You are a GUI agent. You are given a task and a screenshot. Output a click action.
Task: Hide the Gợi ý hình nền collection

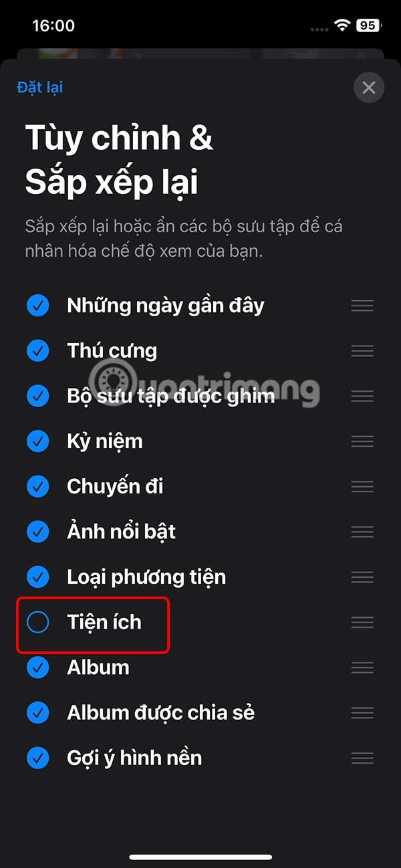tap(38, 758)
